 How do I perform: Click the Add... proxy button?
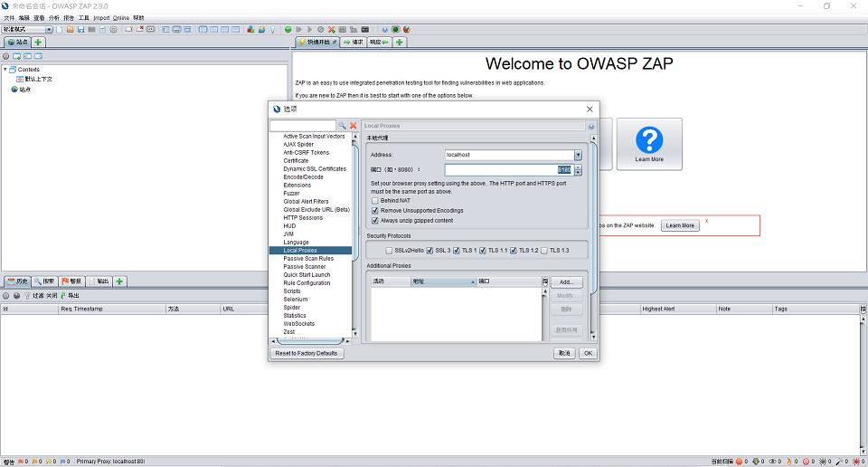pos(566,282)
